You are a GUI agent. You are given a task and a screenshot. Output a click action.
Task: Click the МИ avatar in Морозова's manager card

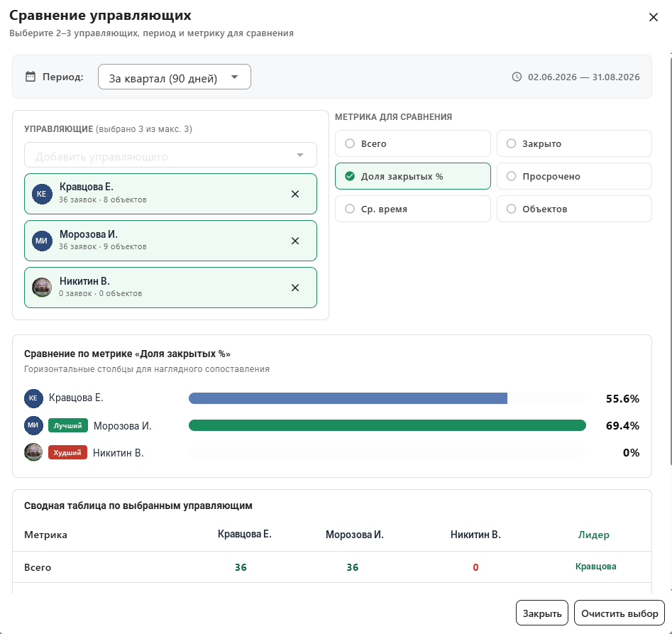pos(42,241)
